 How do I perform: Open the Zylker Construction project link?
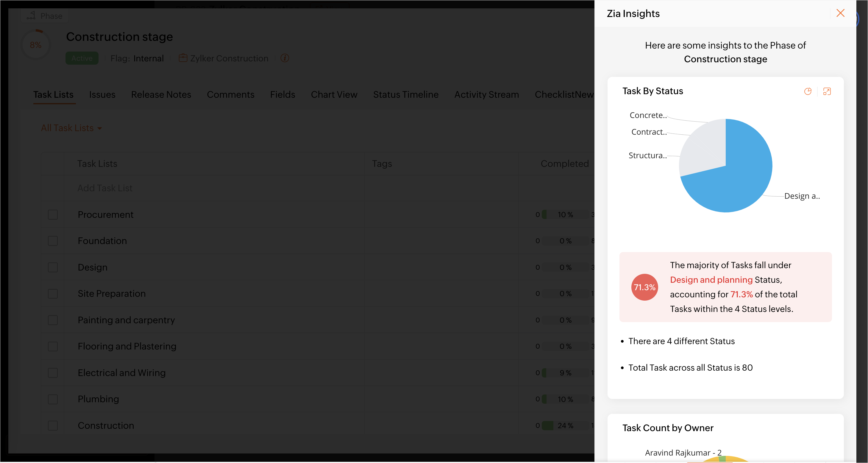click(x=229, y=58)
